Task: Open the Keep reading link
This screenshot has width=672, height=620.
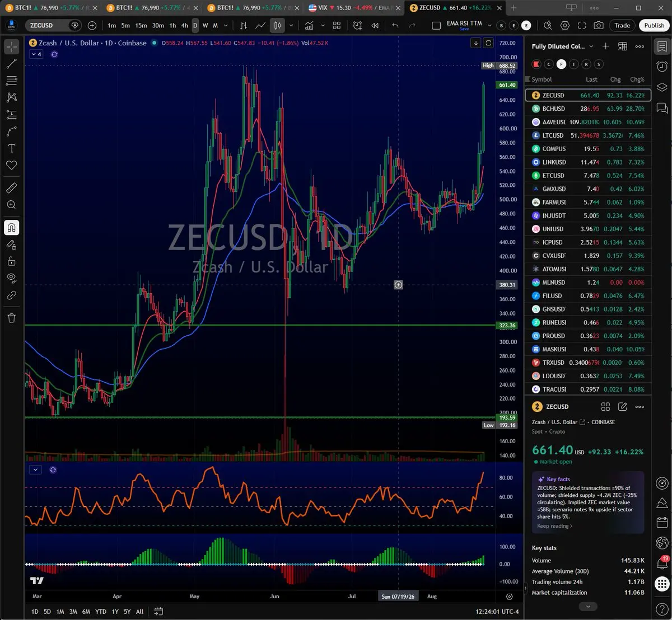Action: tap(554, 526)
